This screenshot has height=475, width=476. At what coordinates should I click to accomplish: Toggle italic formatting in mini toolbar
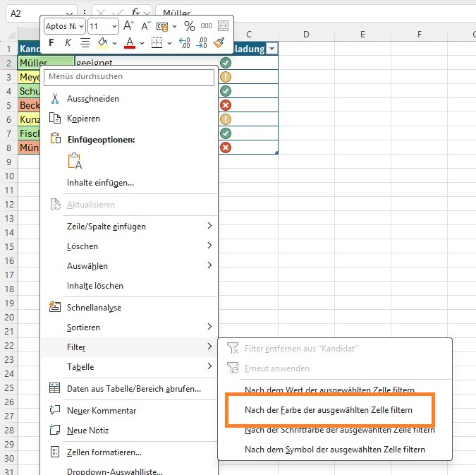pos(68,43)
